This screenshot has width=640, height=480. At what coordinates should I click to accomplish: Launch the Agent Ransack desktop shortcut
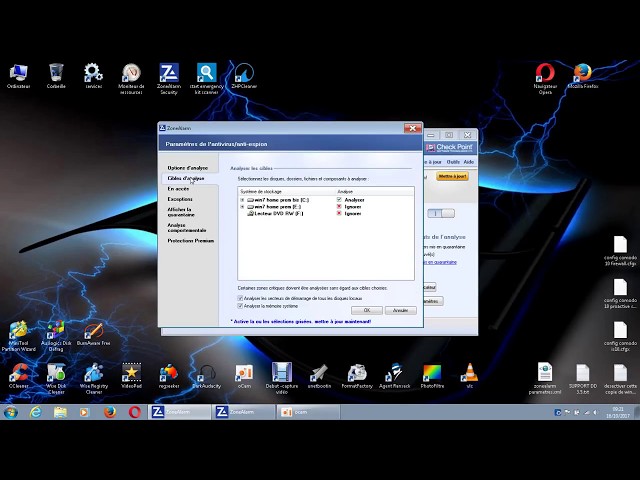[394, 376]
